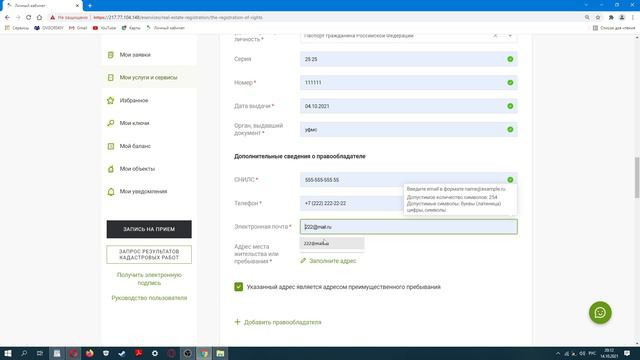Open Windows Start menu
This screenshot has width=640, height=360.
8,353
